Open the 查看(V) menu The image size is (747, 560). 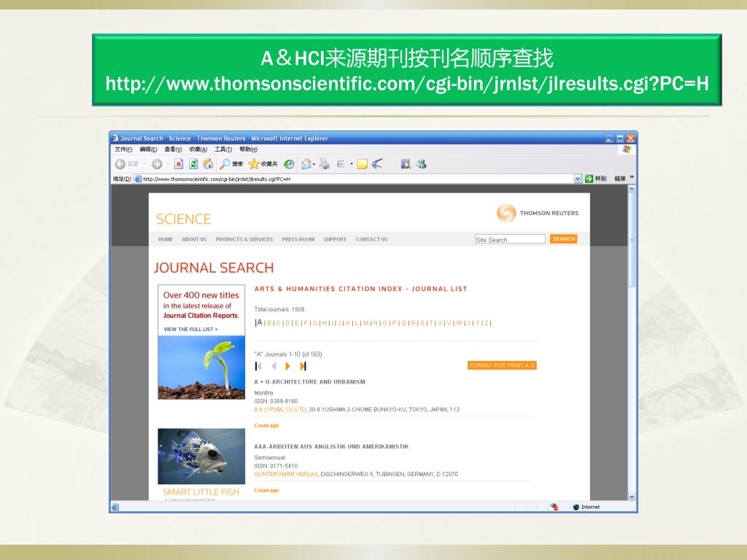click(173, 149)
